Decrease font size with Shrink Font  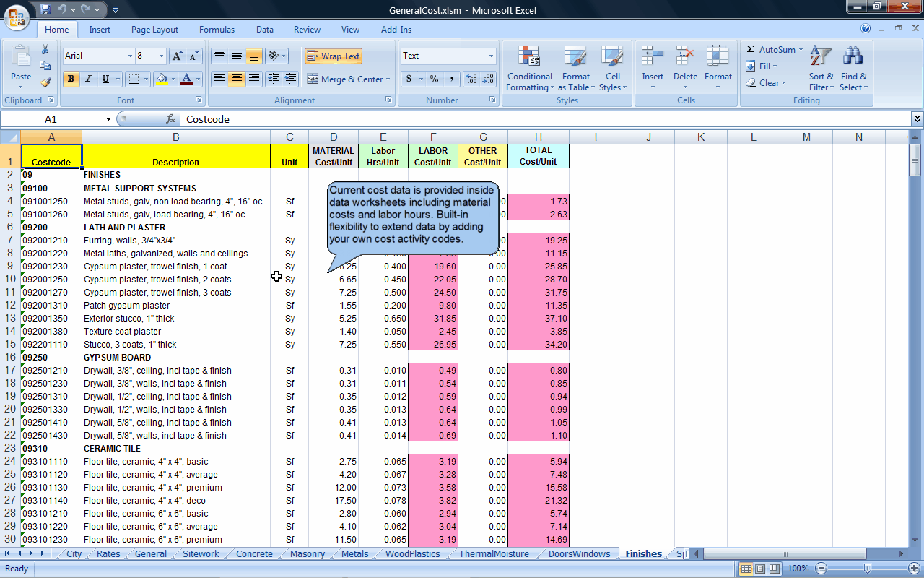pos(193,56)
